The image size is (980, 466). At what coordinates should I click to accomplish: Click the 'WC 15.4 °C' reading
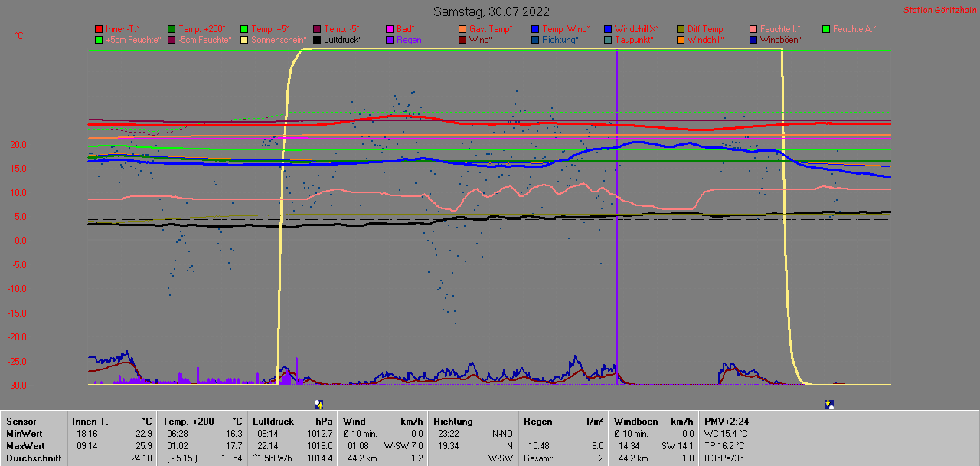click(x=727, y=434)
